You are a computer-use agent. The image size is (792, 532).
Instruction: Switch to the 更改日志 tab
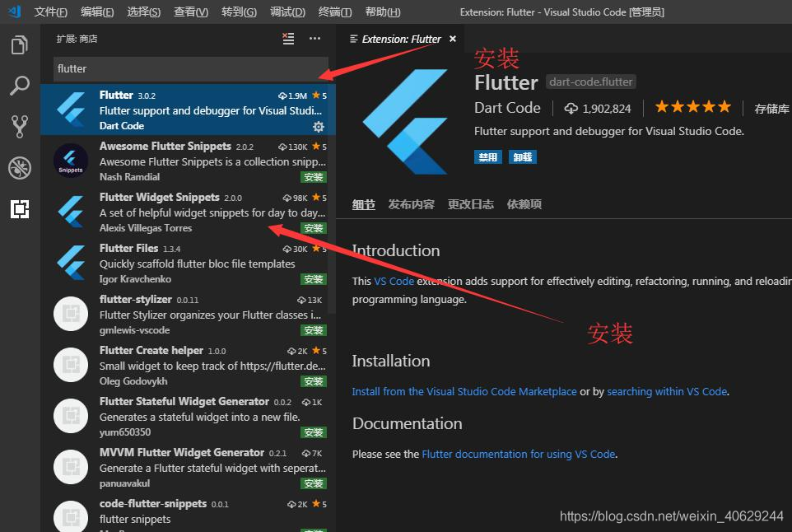pos(470,204)
